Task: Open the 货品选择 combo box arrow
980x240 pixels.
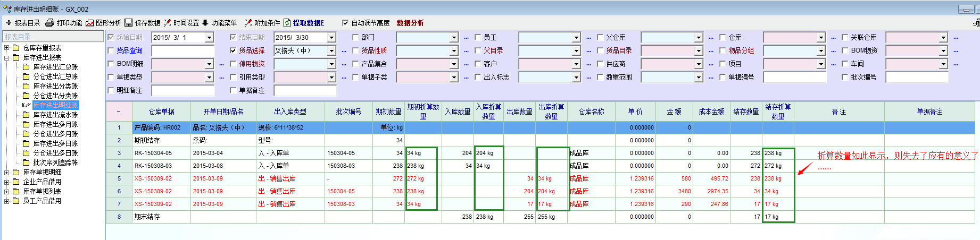Action: pyautogui.click(x=331, y=50)
